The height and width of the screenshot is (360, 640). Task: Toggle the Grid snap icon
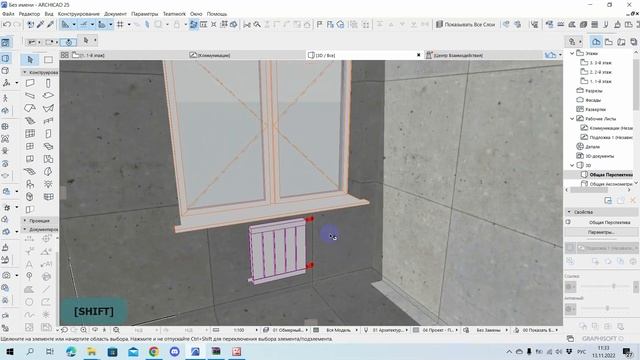[120, 24]
